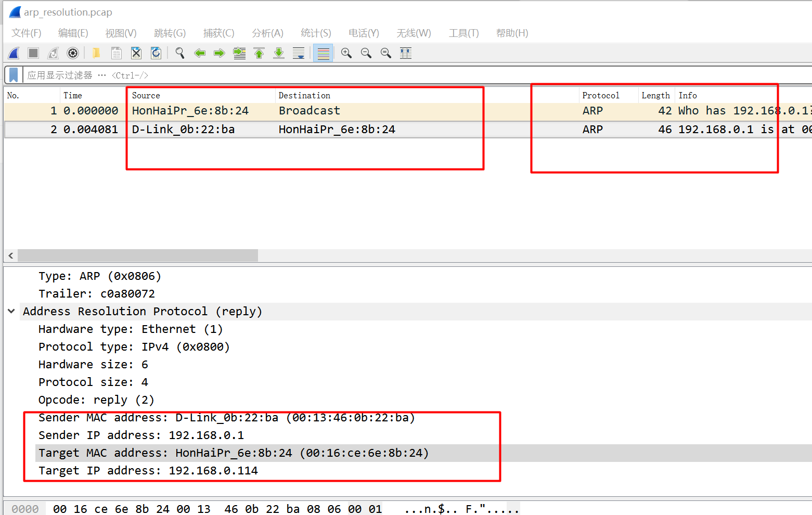Open the 统计(S) menu
The image size is (812, 515).
[316, 33]
